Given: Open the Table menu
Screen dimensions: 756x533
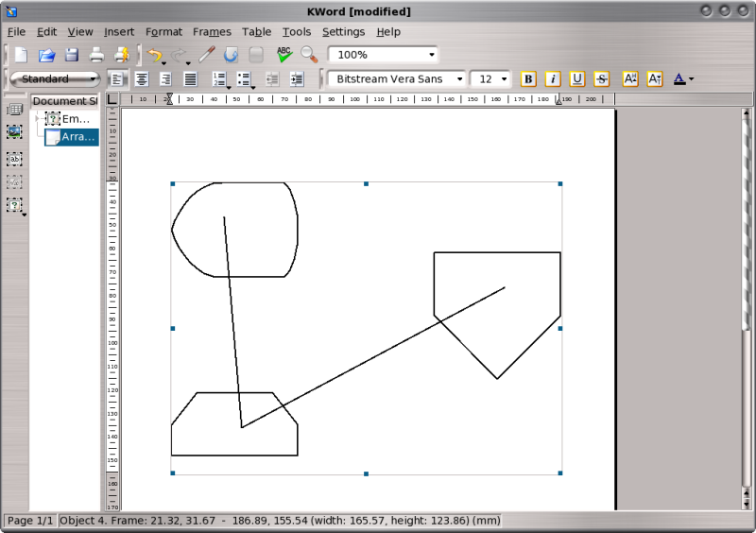Looking at the screenshot, I should (x=256, y=32).
